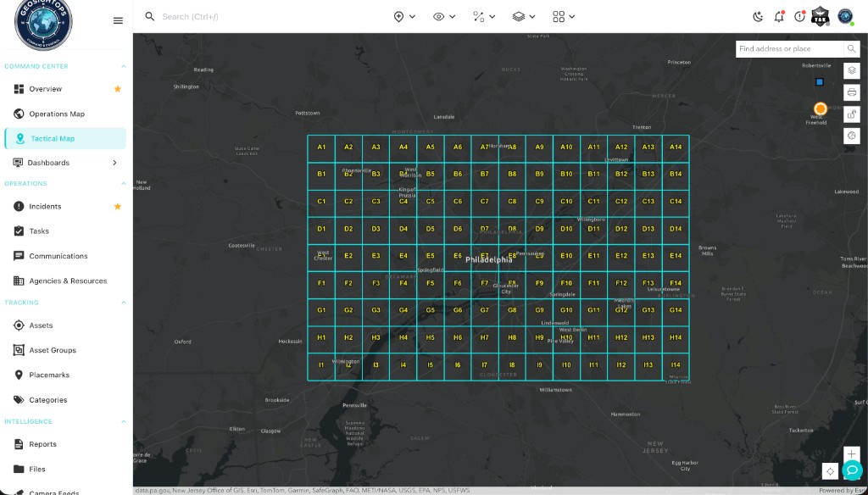The height and width of the screenshot is (495, 868).
Task: Select Tactical Map menu item
Action: (65, 138)
